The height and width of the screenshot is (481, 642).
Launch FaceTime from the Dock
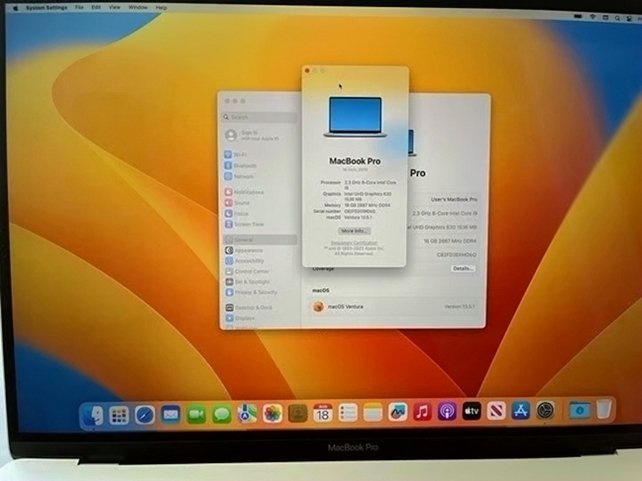click(196, 415)
